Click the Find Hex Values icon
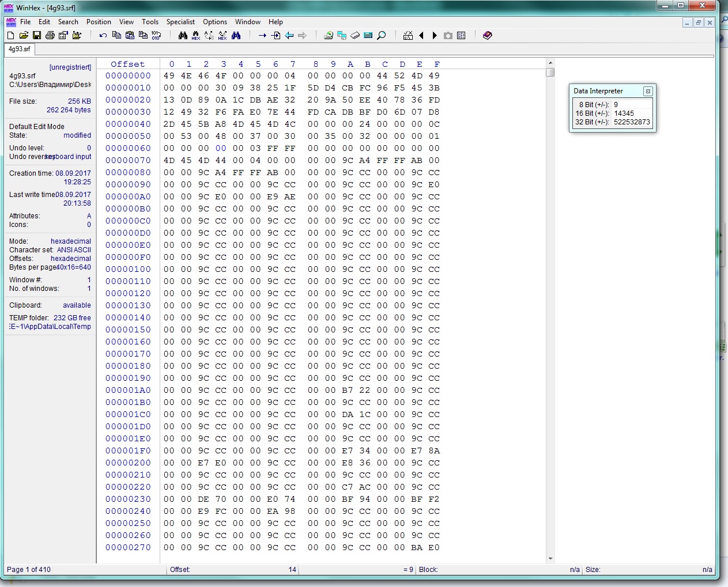Viewport: 728px width, 587px height. (196, 36)
